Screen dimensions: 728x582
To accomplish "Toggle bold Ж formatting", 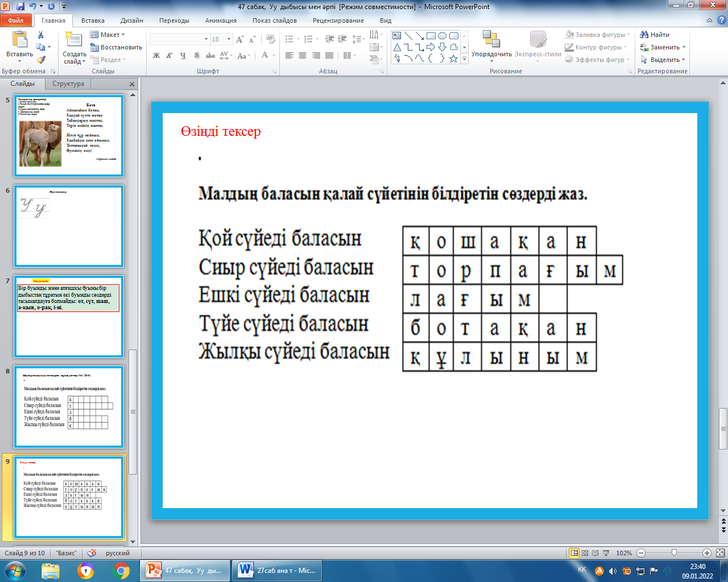I will pyautogui.click(x=156, y=56).
